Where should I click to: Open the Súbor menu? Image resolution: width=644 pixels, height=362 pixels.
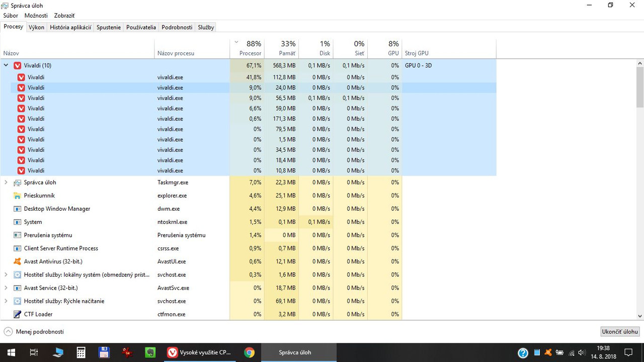[x=11, y=16]
